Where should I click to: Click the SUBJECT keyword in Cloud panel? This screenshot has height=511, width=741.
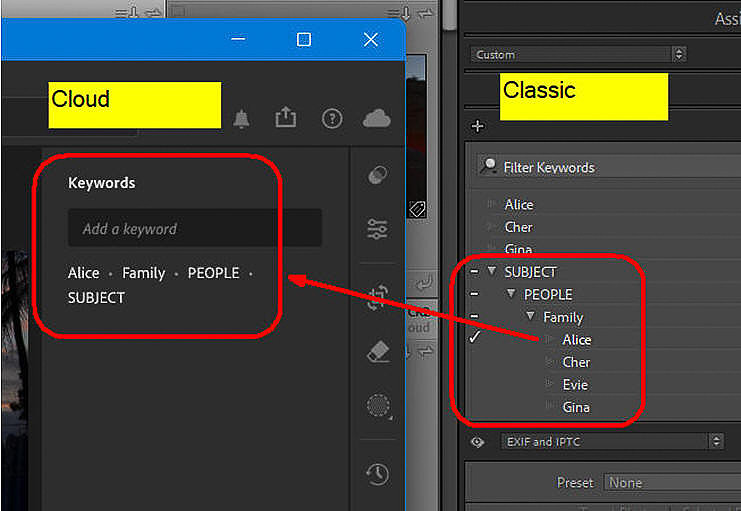pyautogui.click(x=96, y=298)
